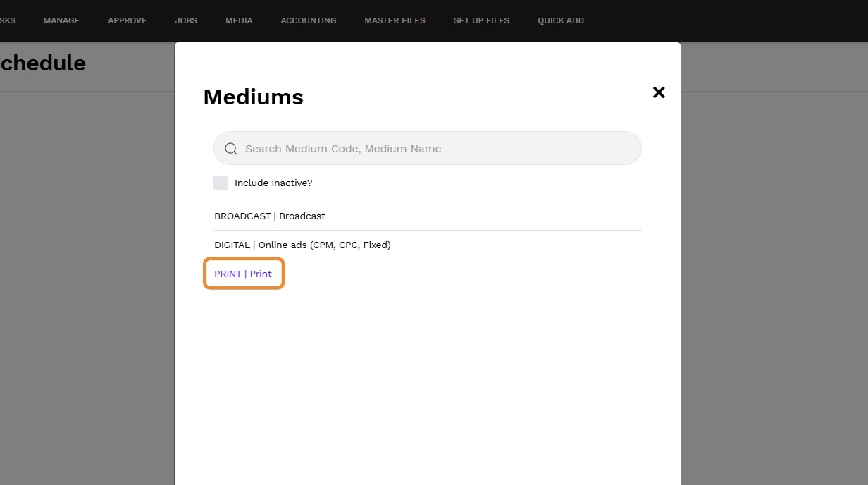This screenshot has height=485, width=868.
Task: Pick the PRINT | Print medium
Action: (x=243, y=274)
